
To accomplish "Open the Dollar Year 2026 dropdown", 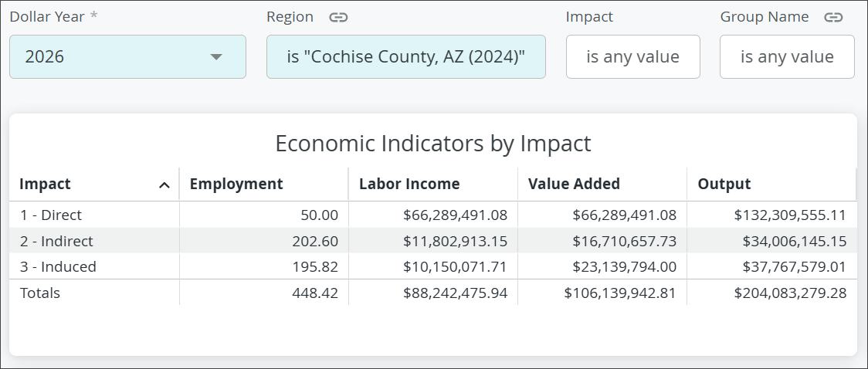I will point(127,56).
